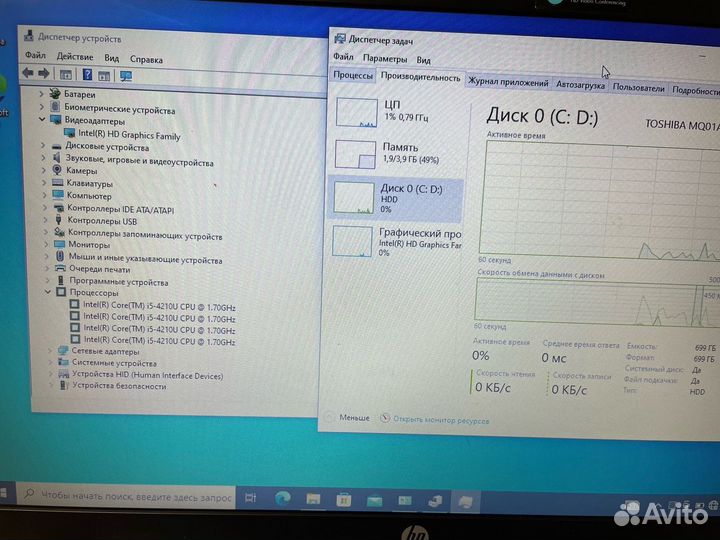Screen dimensions: 720x540
Task: Select the Мониторы icon in device tree
Action: tap(59, 244)
